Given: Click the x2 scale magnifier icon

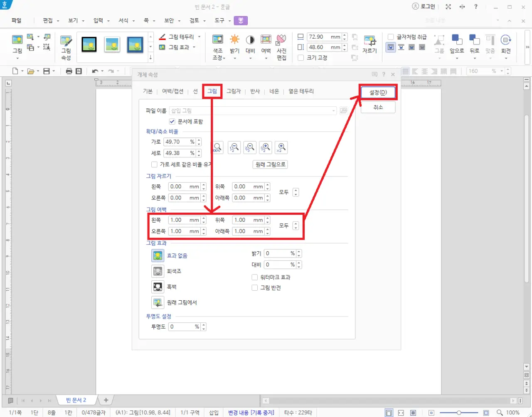Looking at the screenshot, I should point(281,147).
